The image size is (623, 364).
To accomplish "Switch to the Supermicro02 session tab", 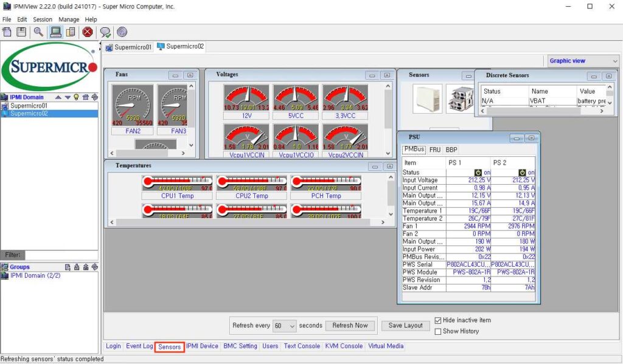I will 180,46.
